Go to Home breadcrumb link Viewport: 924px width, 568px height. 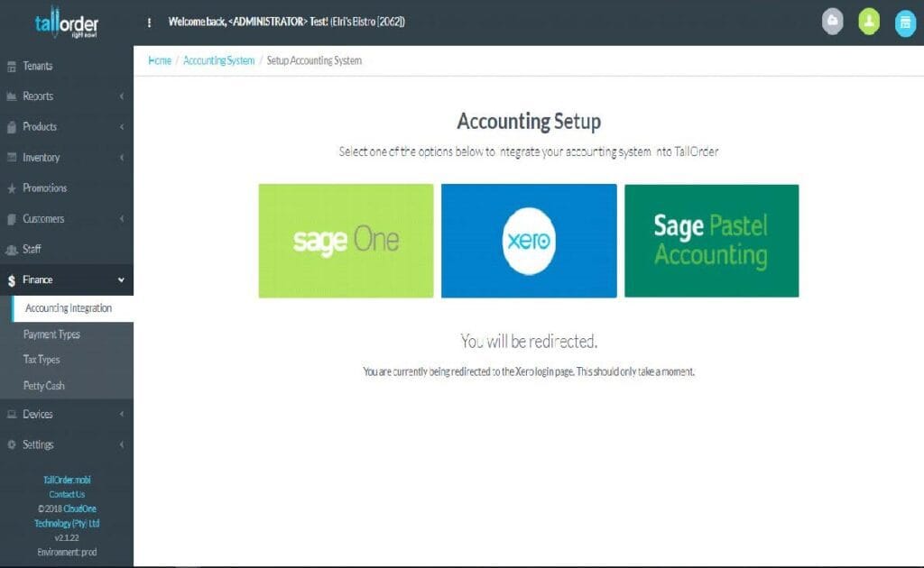[160, 60]
